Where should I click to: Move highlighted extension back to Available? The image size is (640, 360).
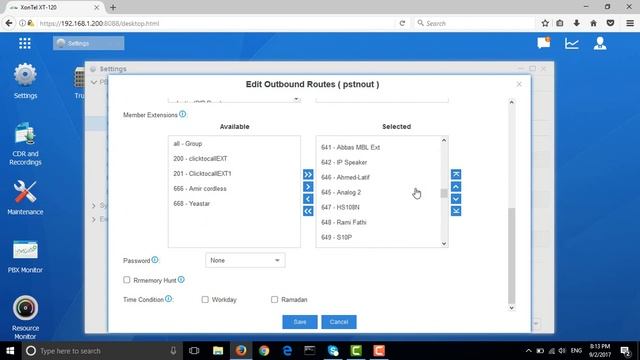[308, 199]
